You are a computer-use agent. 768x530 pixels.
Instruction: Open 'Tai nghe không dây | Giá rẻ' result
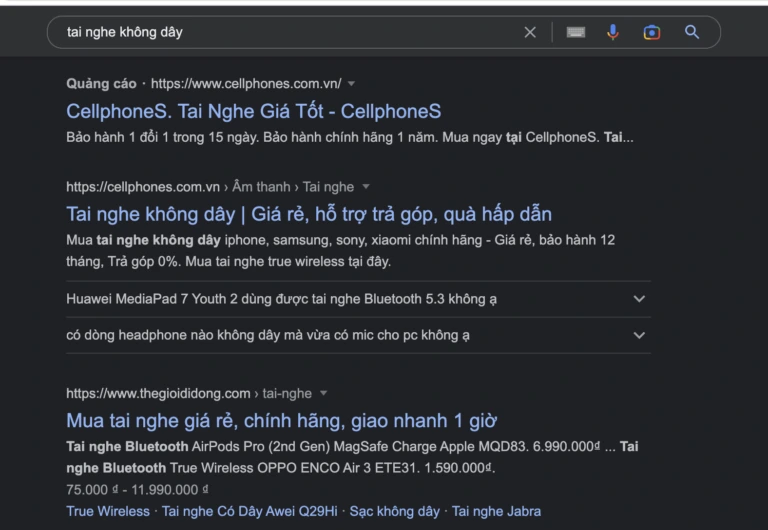coord(309,215)
